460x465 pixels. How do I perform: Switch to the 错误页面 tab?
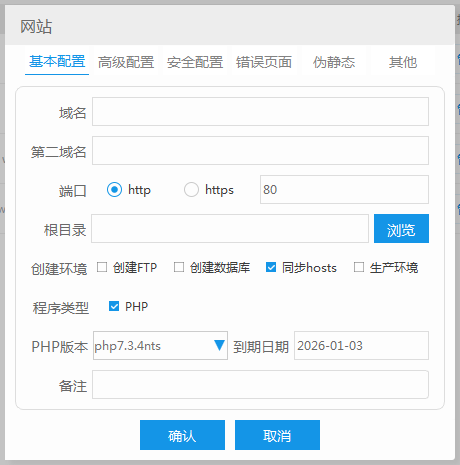tap(264, 62)
